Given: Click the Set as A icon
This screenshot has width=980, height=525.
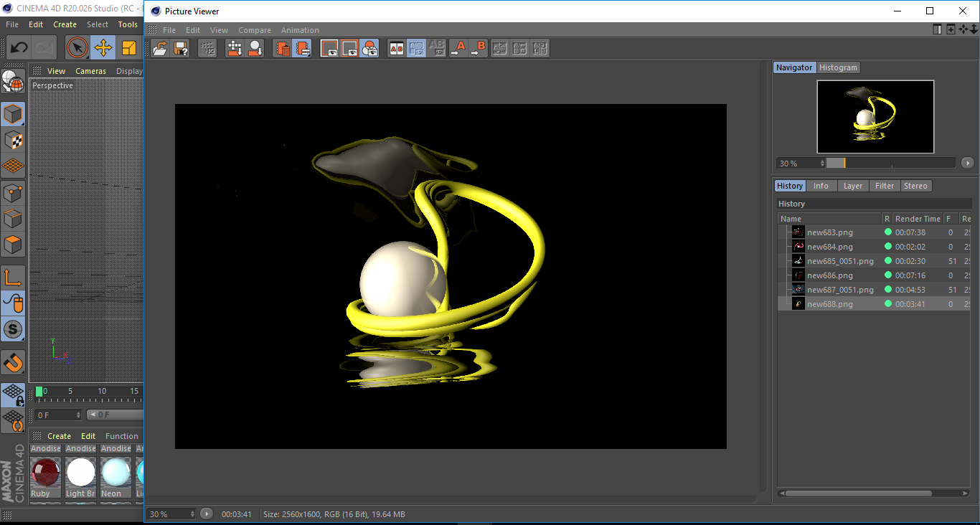Looking at the screenshot, I should [x=458, y=48].
